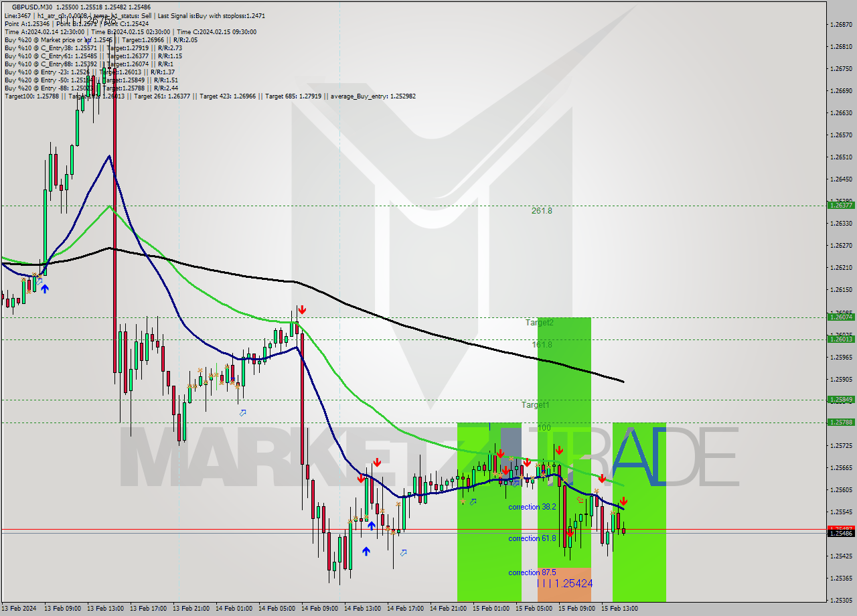Click the '15 Feb 13:00' time axis label
This screenshot has height=616, width=857.
(x=621, y=609)
